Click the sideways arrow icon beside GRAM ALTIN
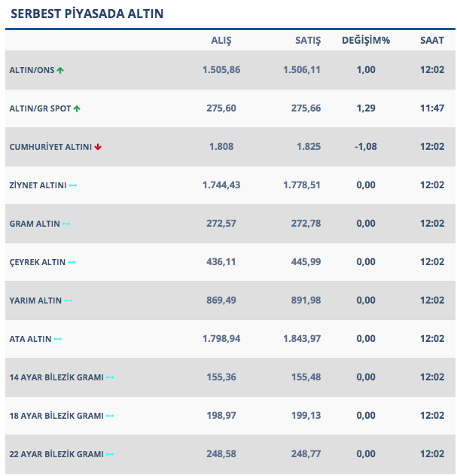Screen dimensions: 457x476 [66, 224]
